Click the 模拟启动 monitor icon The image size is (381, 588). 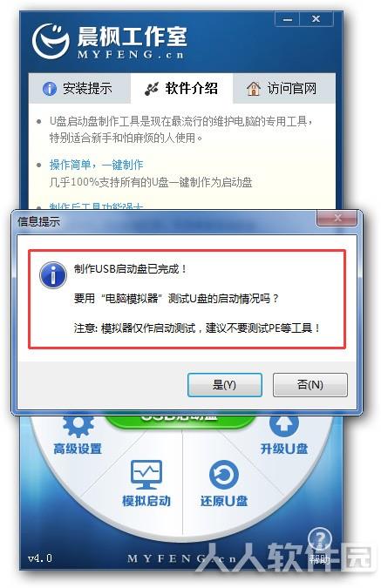coord(146,475)
